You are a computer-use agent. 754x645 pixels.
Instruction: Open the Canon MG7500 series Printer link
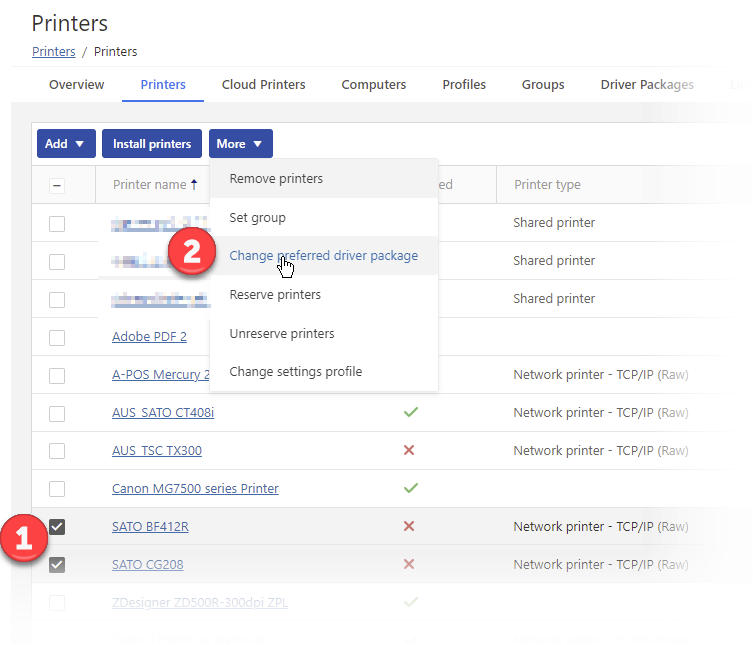tap(195, 489)
